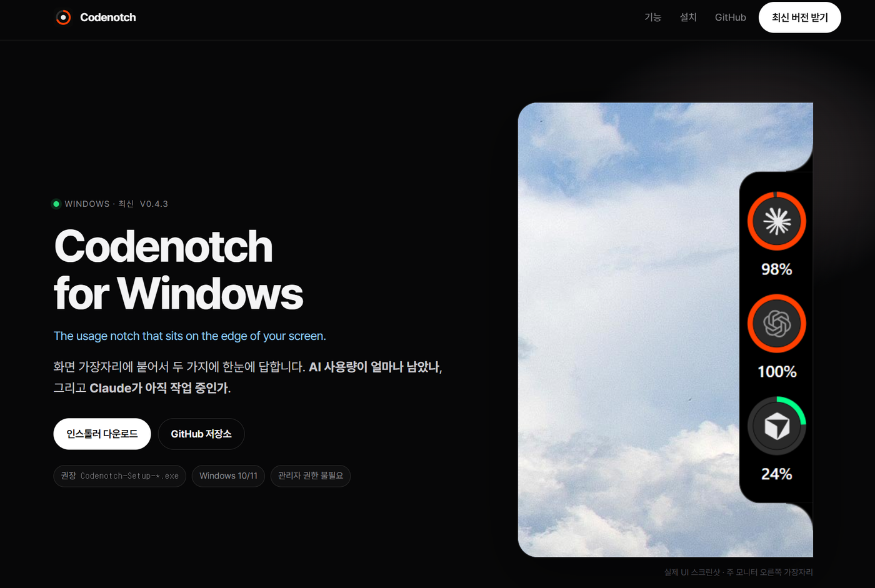Click the 인스톨러 다운로드 button
This screenshot has height=588, width=875.
coord(102,434)
